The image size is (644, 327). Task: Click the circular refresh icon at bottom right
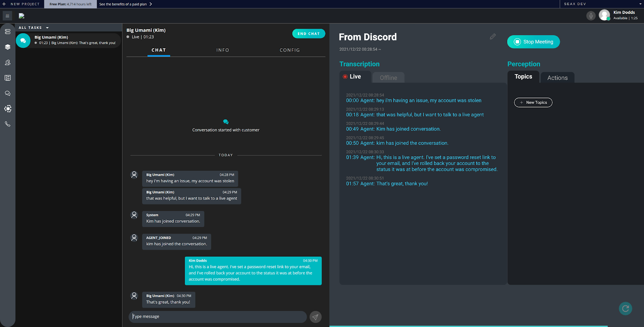coord(625,308)
